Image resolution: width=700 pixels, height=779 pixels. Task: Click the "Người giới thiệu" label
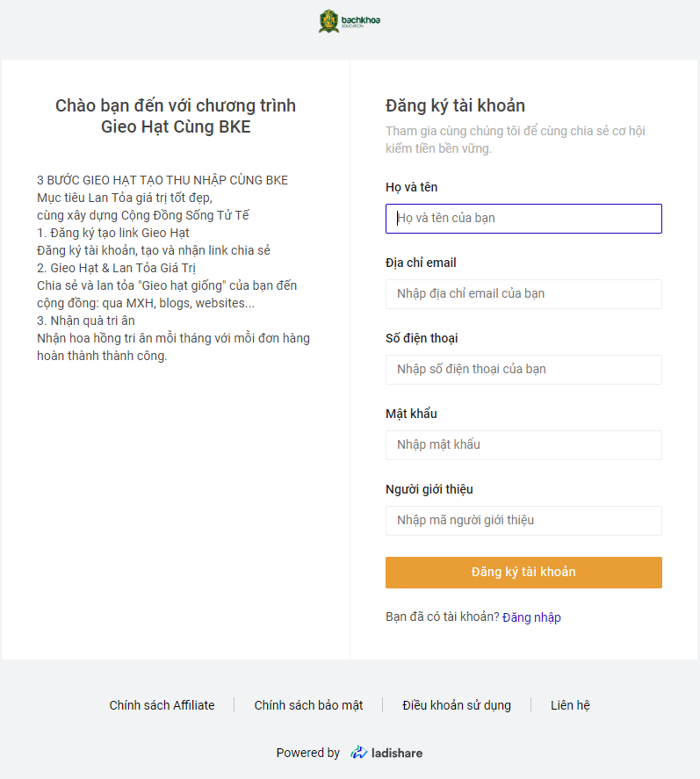point(429,489)
